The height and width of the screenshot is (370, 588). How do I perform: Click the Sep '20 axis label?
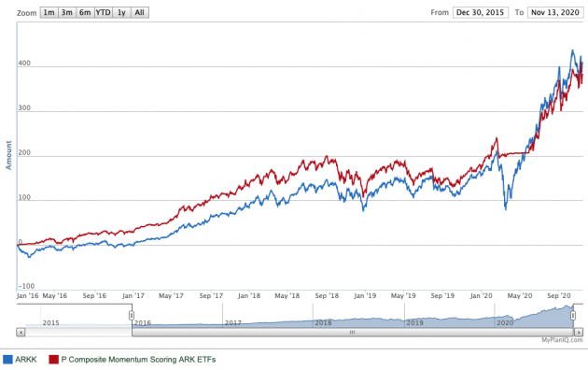[559, 295]
